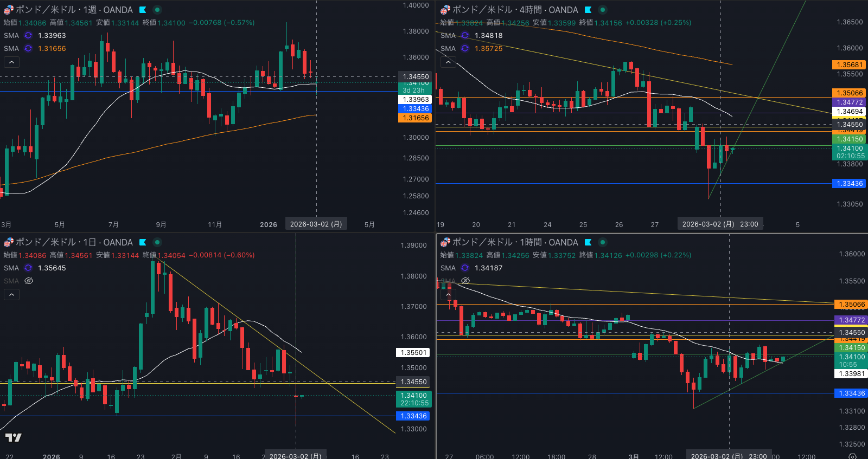Click first SMA refresh icon on weekly chart
This screenshot has height=459, width=868.
coord(28,35)
